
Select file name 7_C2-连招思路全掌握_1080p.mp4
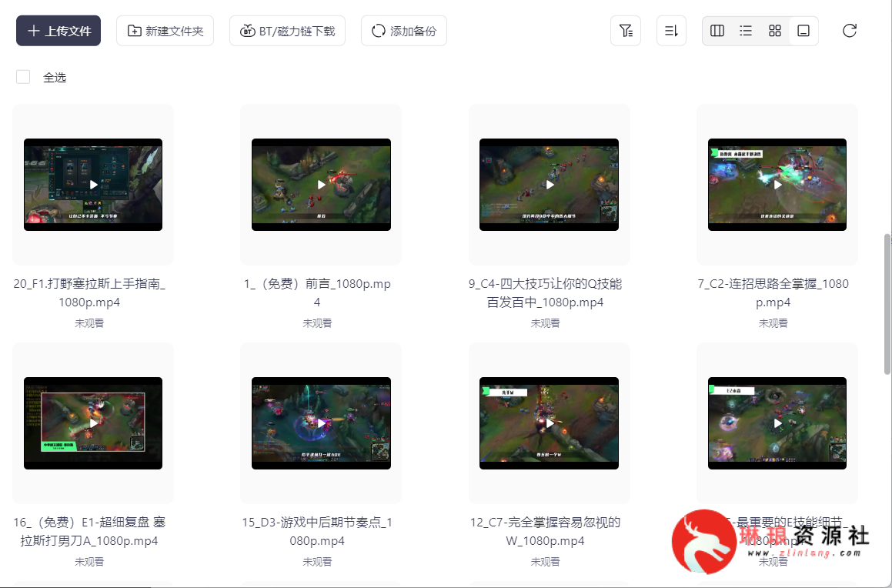773,293
